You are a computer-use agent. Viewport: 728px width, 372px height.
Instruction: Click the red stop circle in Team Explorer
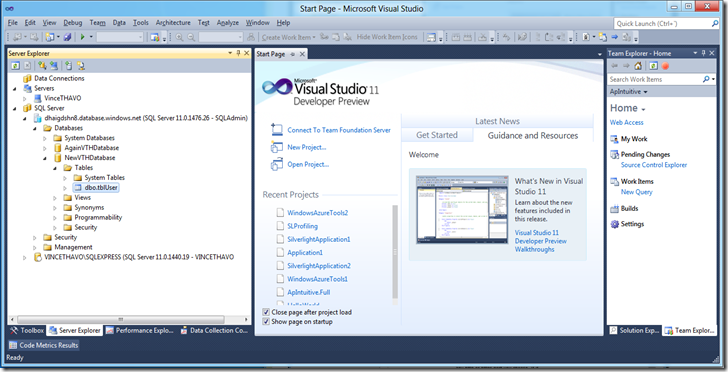pyautogui.click(x=665, y=66)
